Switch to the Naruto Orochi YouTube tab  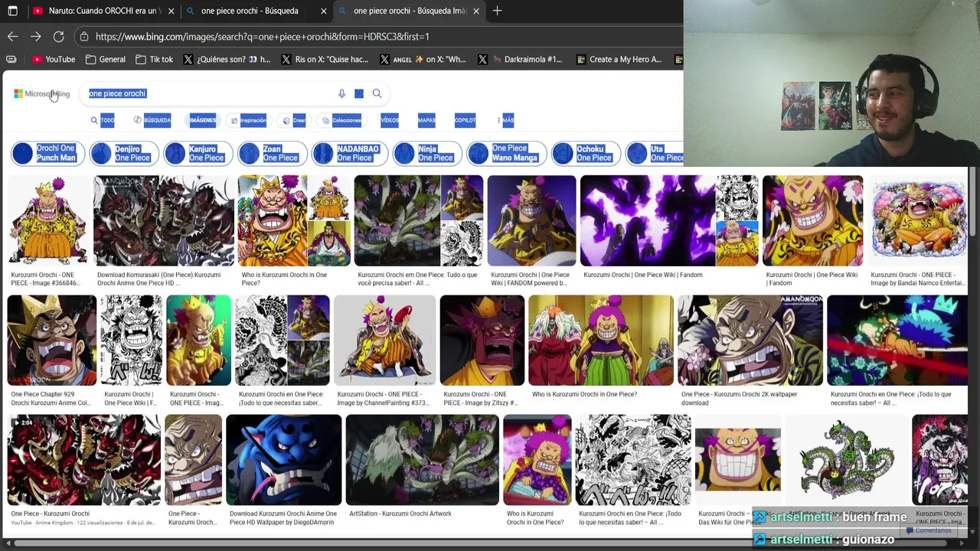[x=103, y=11]
